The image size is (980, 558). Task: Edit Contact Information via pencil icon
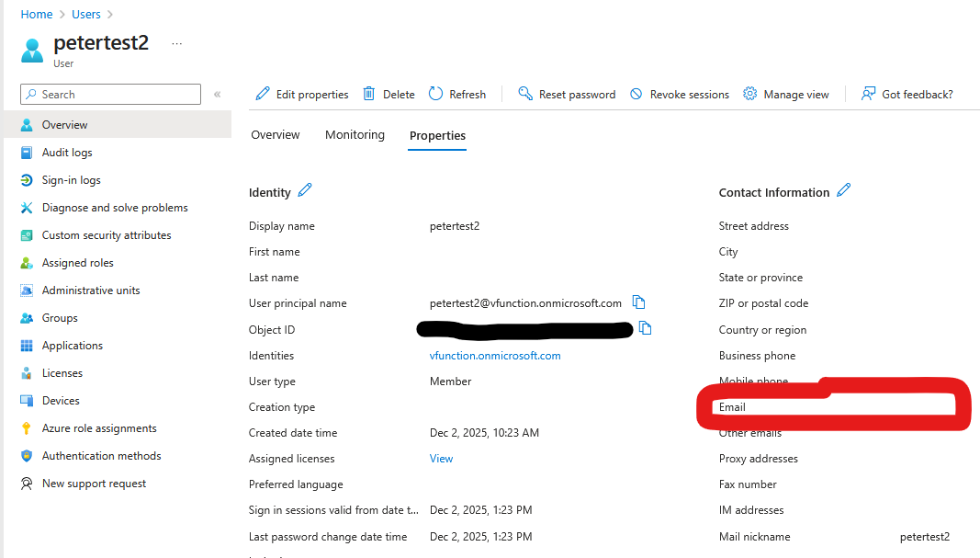844,191
